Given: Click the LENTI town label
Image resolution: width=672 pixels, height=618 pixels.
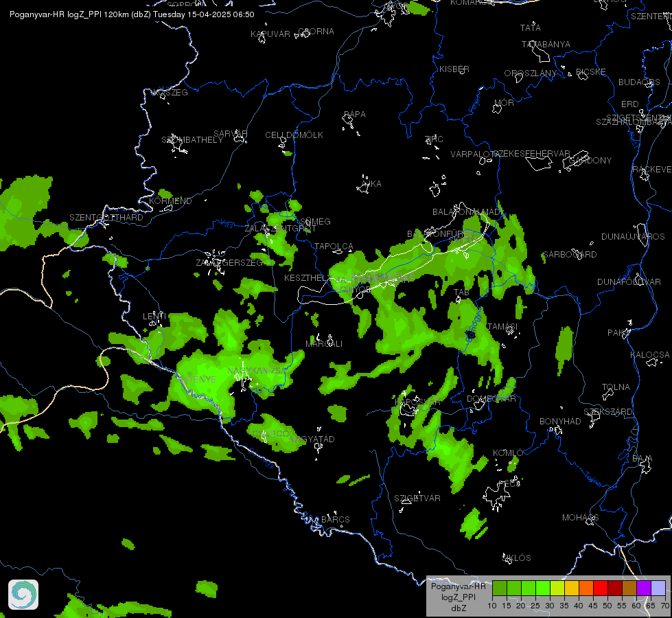Looking at the screenshot, I should (154, 316).
